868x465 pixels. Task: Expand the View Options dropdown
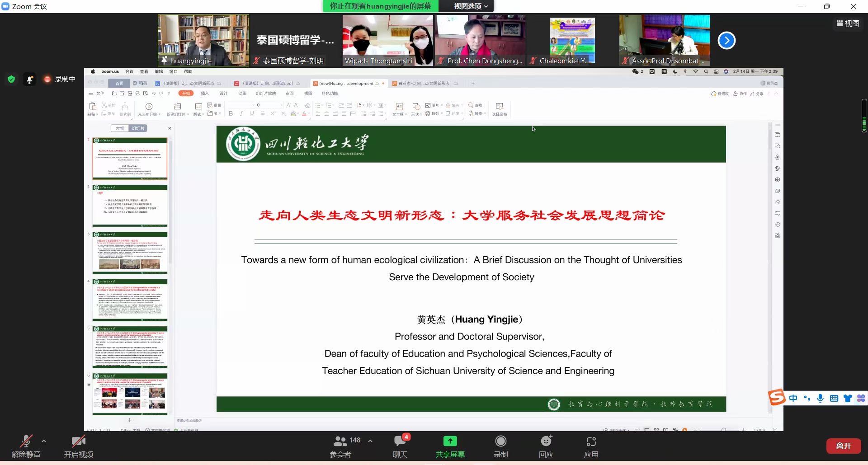click(x=471, y=6)
